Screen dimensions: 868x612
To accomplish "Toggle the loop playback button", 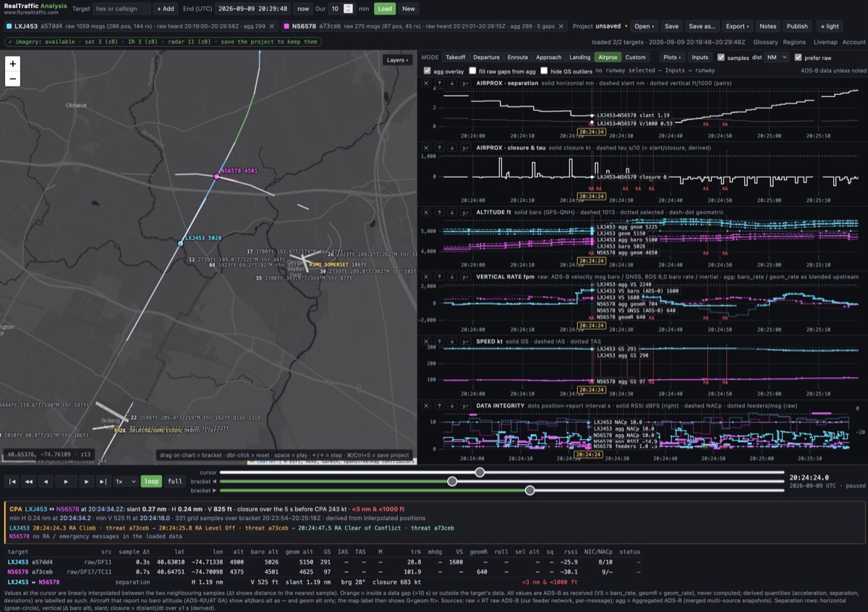I will [151, 481].
